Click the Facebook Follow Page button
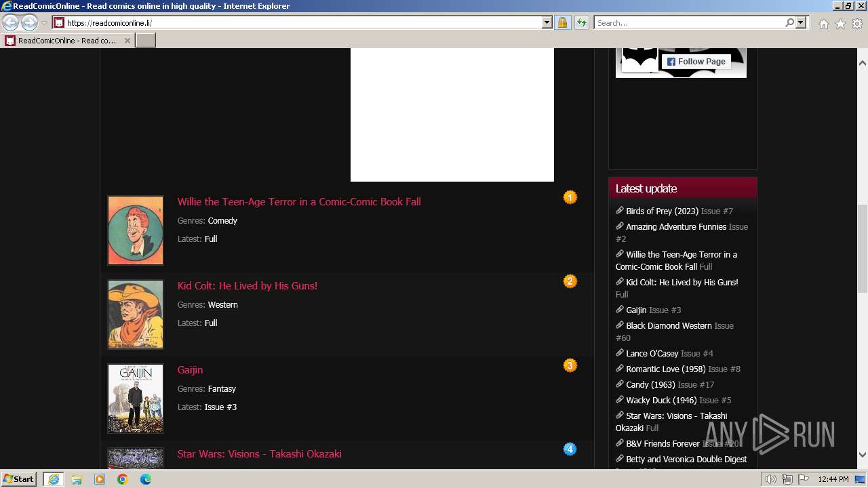Image resolution: width=868 pixels, height=488 pixels. coord(696,62)
